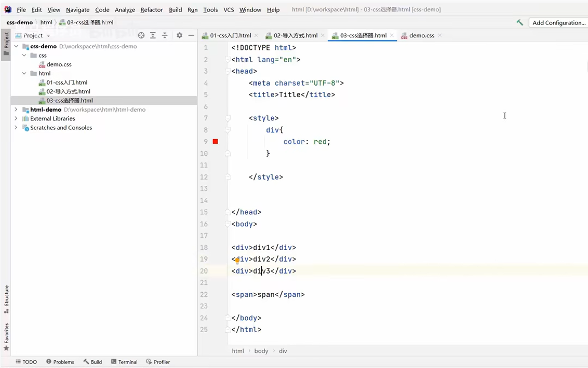The image size is (588, 368).
Task: Close the 03-css选择器.html tab
Action: point(392,35)
